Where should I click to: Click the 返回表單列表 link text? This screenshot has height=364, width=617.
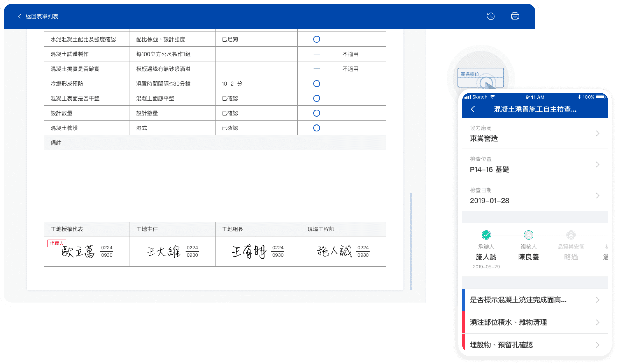[42, 17]
